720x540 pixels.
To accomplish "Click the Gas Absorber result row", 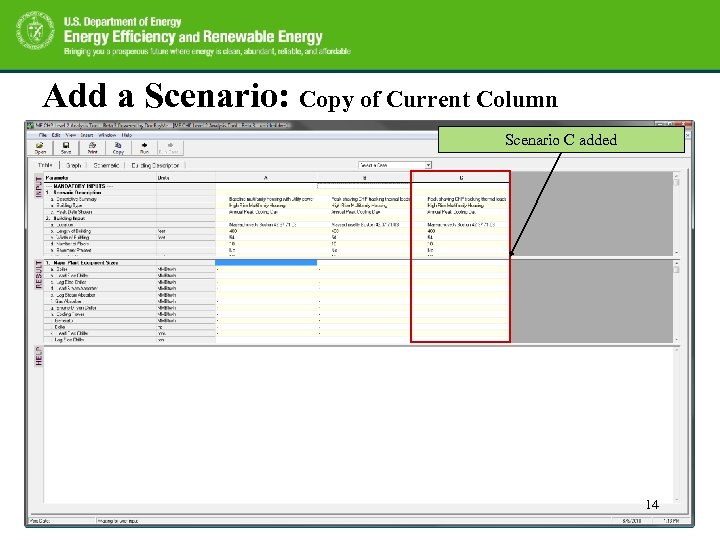I will click(100, 301).
